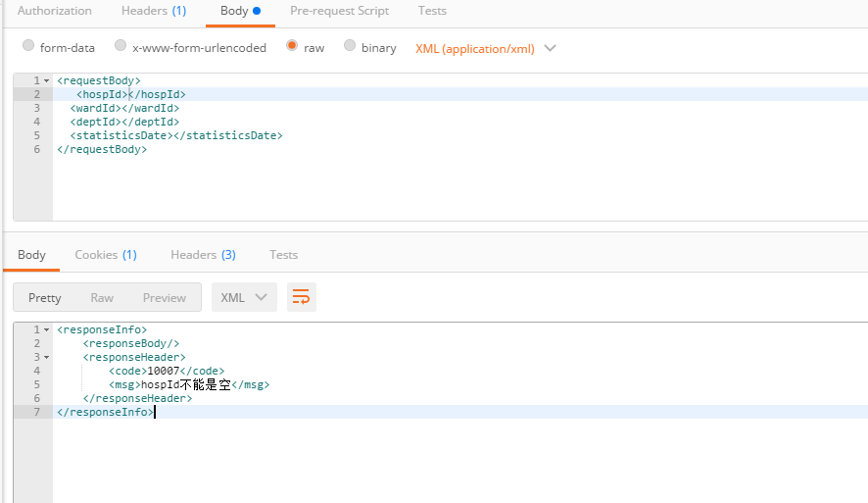Open the response Tests tab

[283, 255]
